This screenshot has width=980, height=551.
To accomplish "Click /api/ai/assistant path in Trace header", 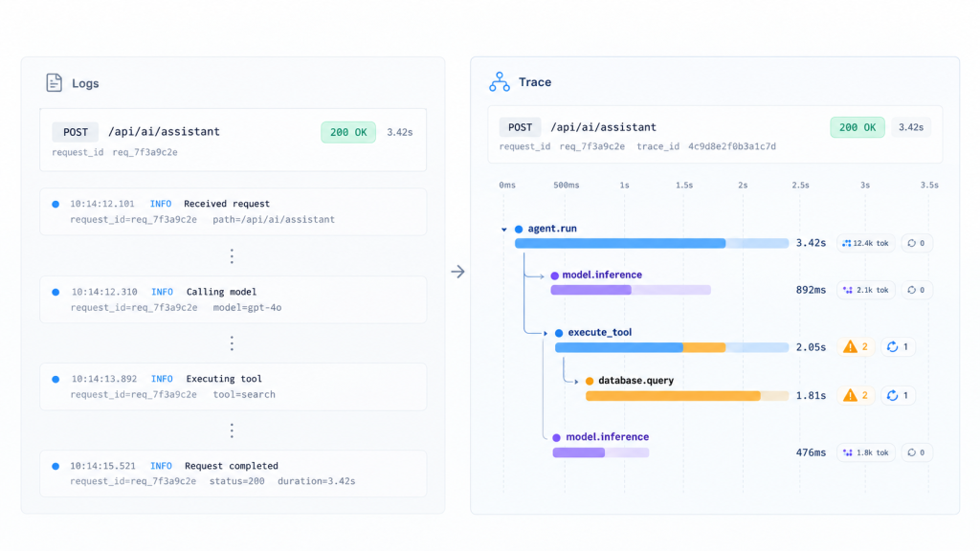I will pyautogui.click(x=603, y=127).
